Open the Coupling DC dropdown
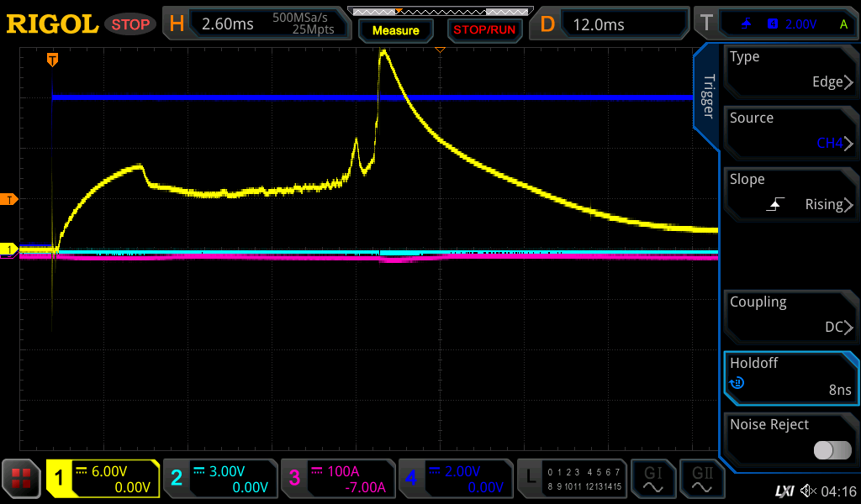Image resolution: width=861 pixels, height=504 pixels. 790,315
